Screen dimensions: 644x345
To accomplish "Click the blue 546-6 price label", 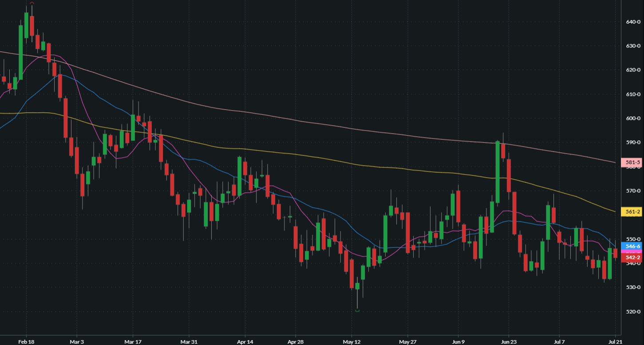I will (x=632, y=246).
